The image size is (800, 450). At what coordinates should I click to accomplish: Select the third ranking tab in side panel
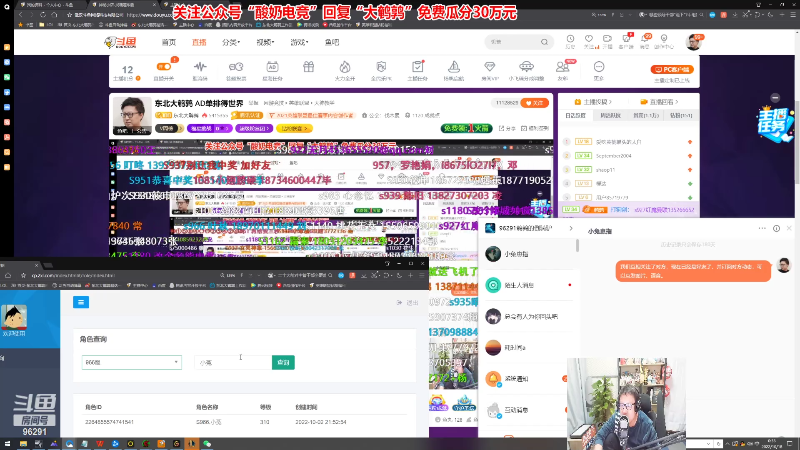645,116
